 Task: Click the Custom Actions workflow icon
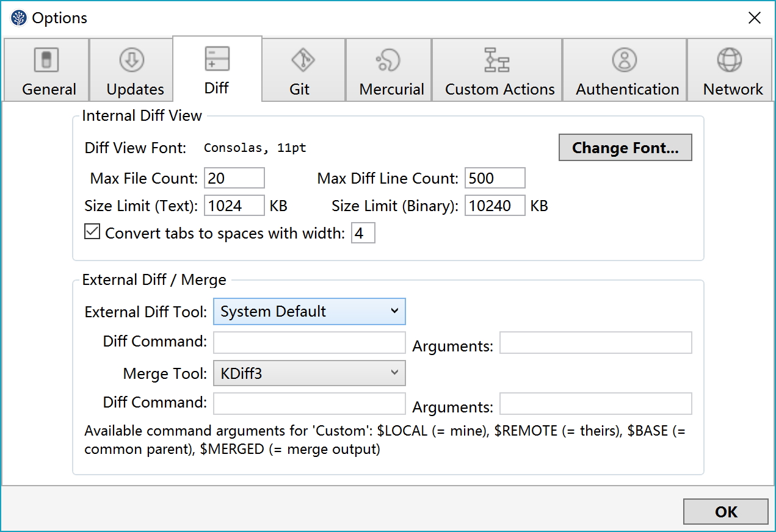pyautogui.click(x=496, y=60)
